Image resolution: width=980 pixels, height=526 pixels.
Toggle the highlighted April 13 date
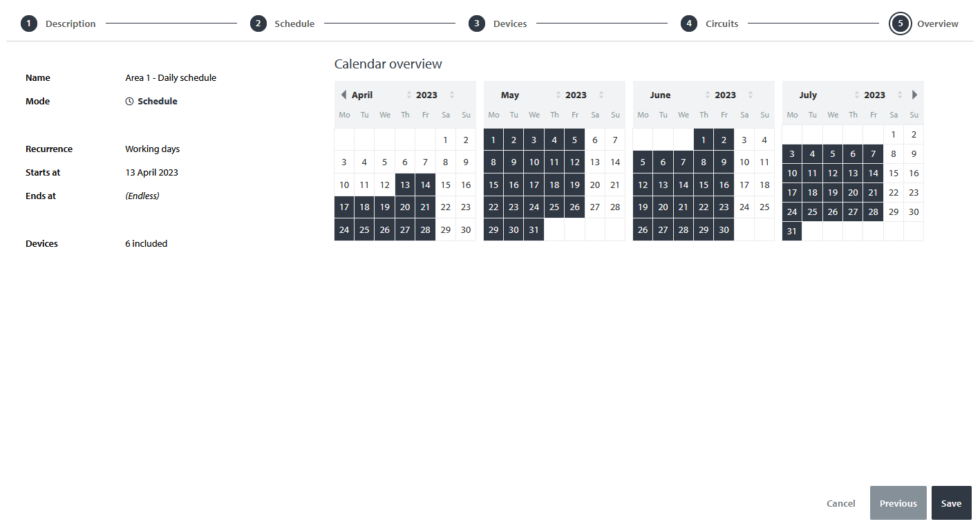pyautogui.click(x=405, y=184)
